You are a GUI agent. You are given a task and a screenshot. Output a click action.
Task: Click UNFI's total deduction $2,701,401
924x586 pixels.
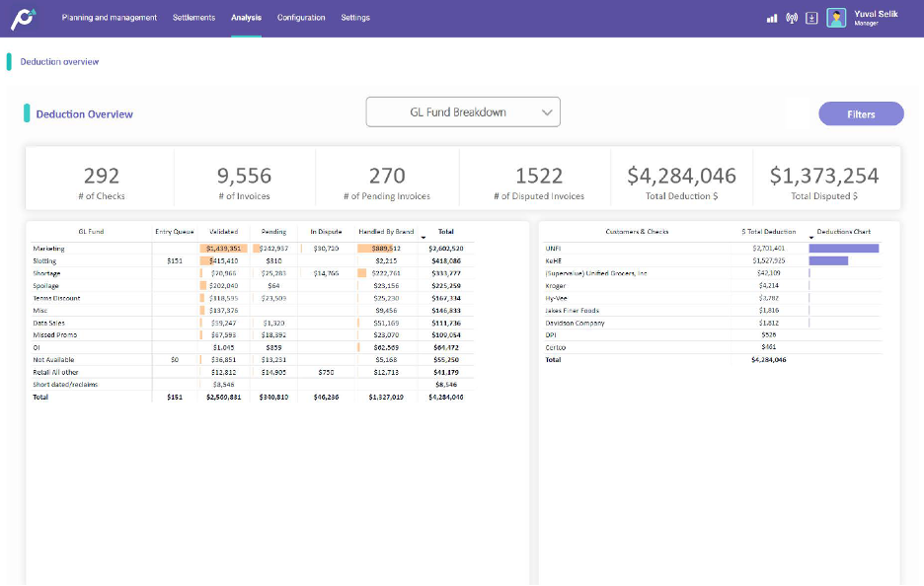[x=768, y=249]
